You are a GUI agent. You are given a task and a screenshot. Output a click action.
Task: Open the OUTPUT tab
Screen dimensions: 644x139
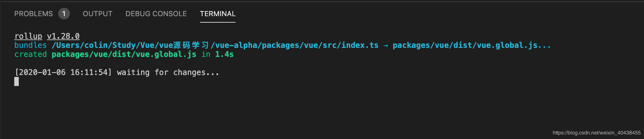pos(97,14)
